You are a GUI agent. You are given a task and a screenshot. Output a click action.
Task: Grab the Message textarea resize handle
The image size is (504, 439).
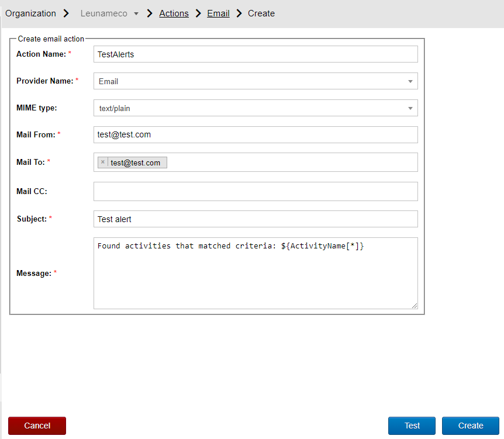tap(415, 306)
